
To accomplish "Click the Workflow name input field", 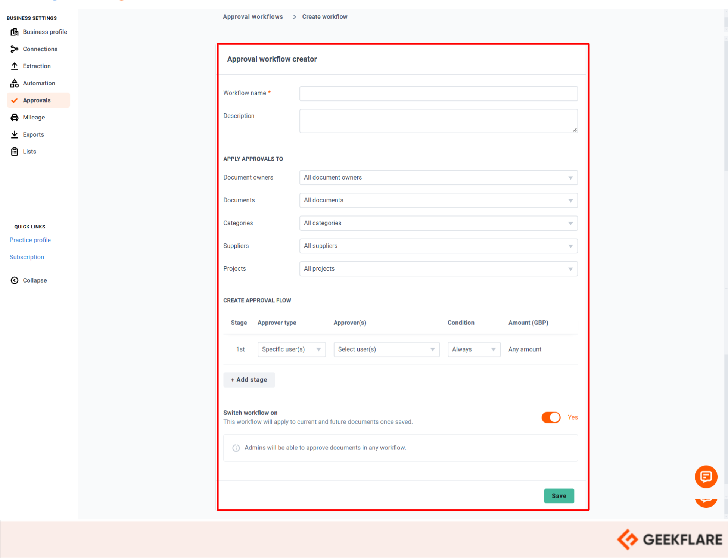I will (x=438, y=94).
